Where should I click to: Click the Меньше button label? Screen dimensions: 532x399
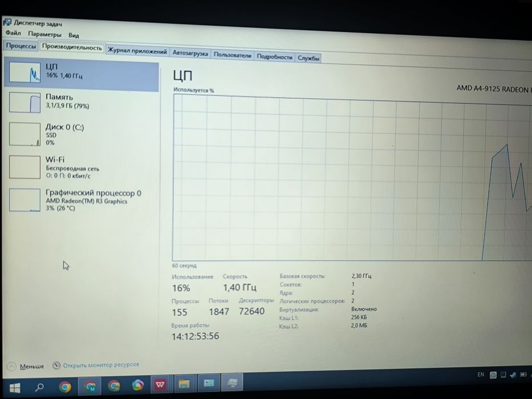pyautogui.click(x=32, y=367)
